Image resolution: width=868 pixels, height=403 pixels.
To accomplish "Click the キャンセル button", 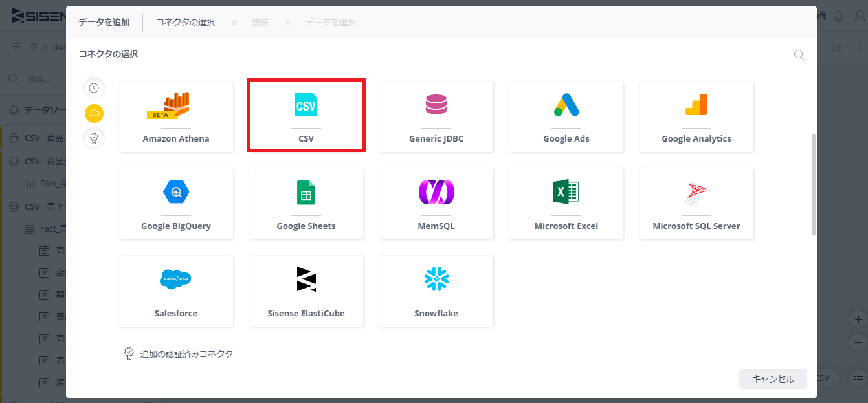I will [773, 379].
